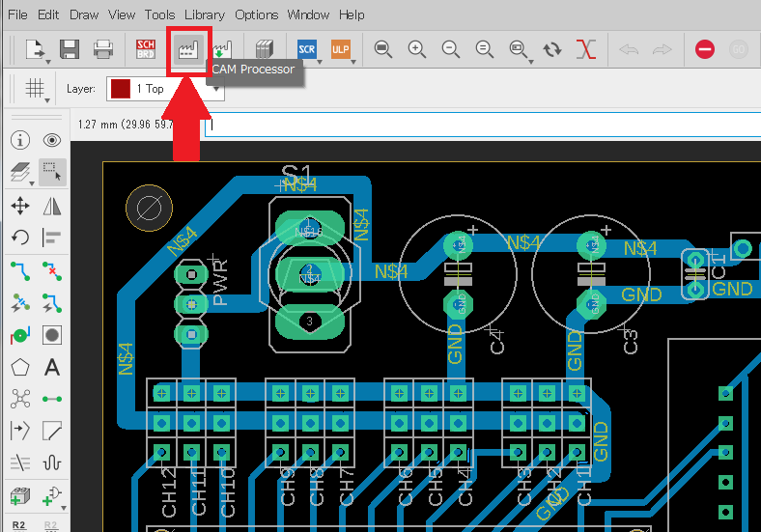The image size is (761, 532).
Task: Select the Miter tool
Action: point(52,431)
